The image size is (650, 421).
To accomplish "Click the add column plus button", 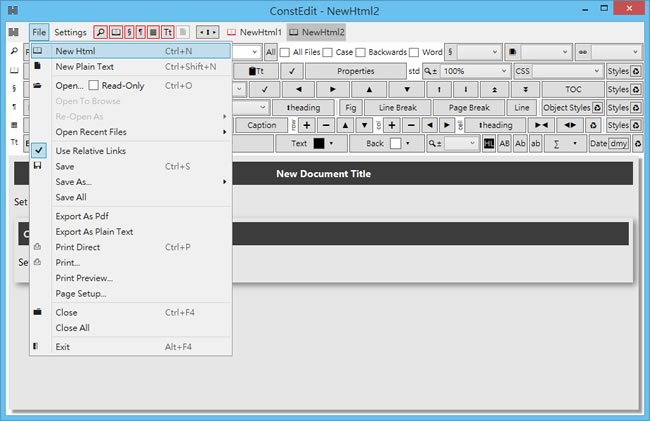I will (392, 125).
